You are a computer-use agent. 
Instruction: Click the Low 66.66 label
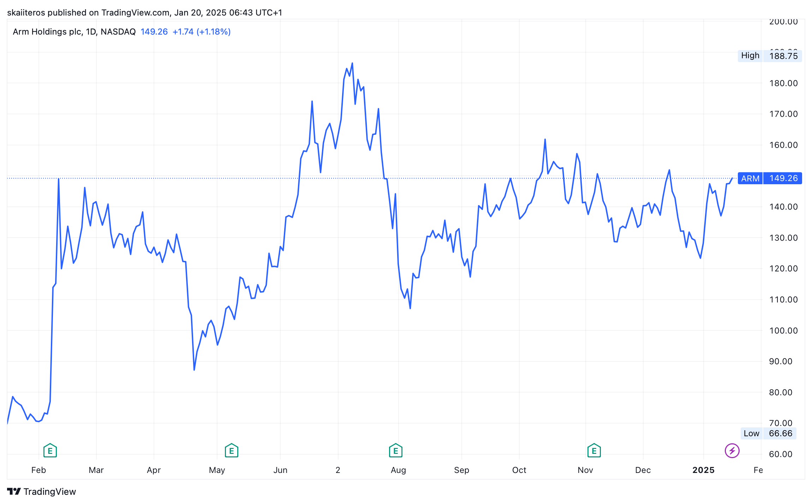(768, 433)
